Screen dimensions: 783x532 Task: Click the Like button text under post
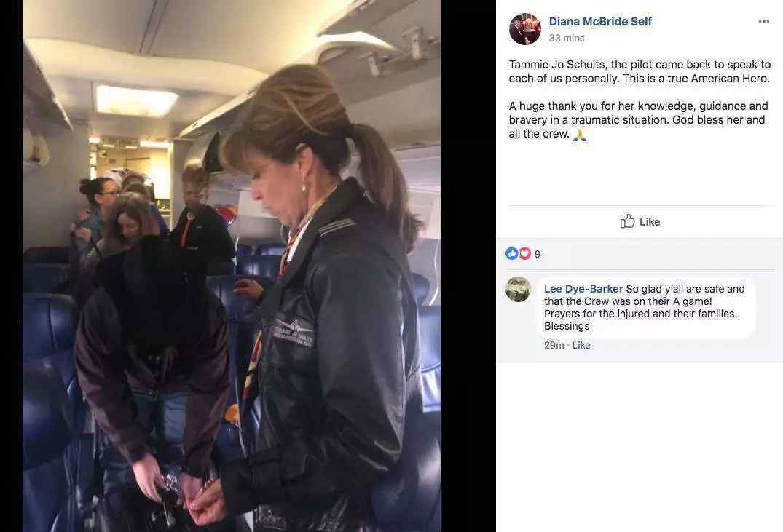[650, 221]
